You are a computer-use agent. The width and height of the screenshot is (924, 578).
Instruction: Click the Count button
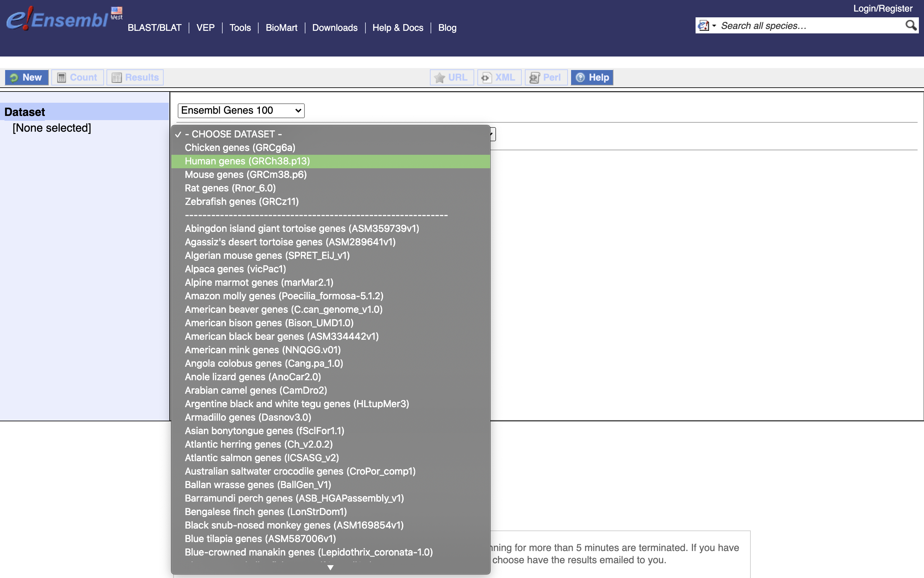coord(78,78)
